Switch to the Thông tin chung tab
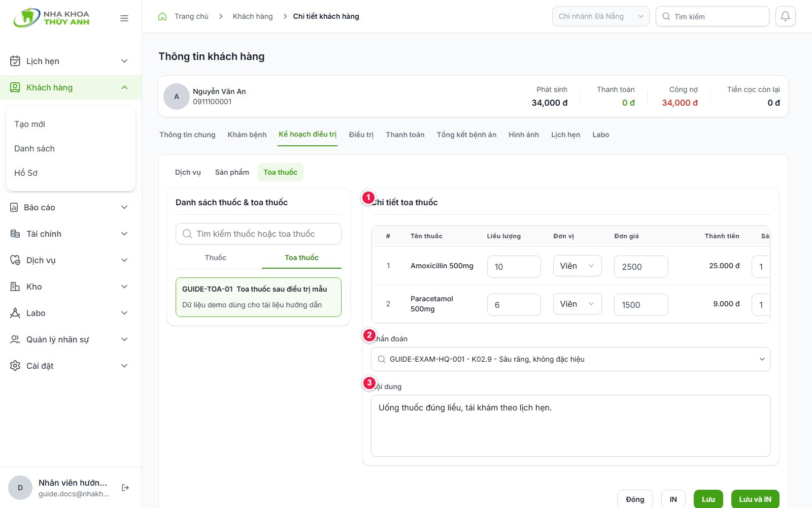This screenshot has height=508, width=812. 187,135
